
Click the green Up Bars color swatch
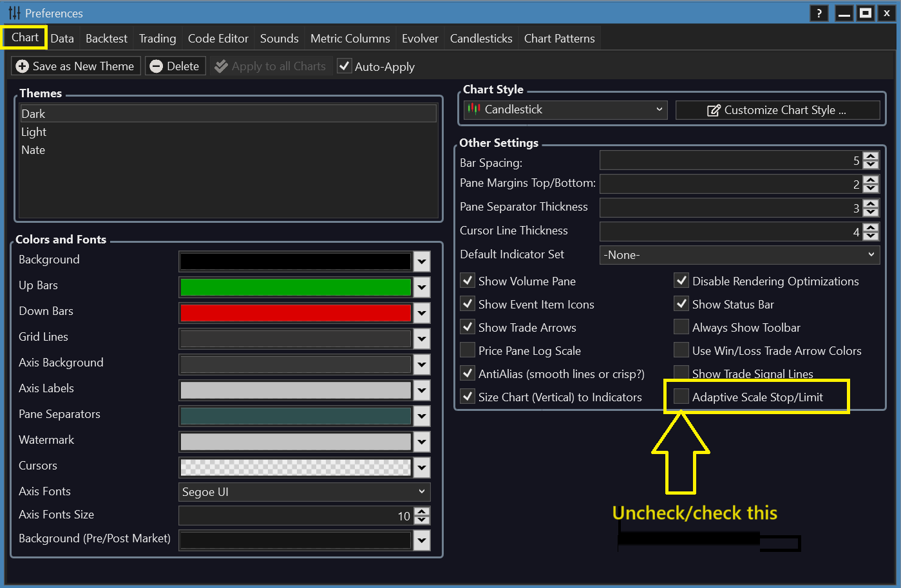coord(295,287)
